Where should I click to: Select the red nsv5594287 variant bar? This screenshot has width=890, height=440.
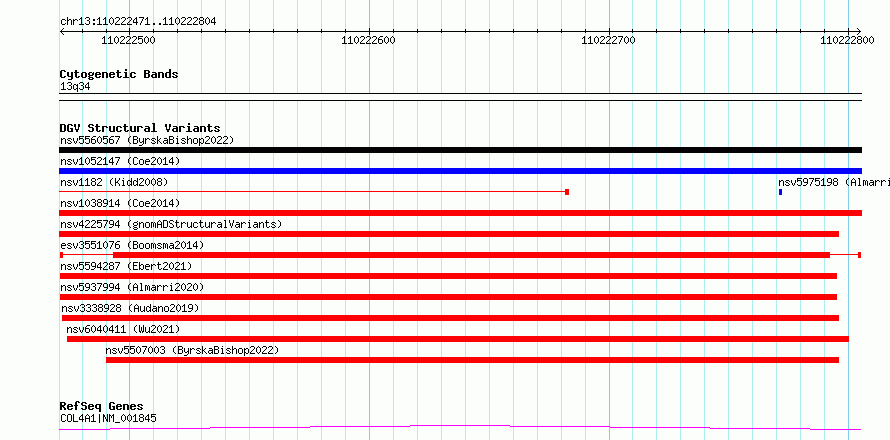point(448,276)
